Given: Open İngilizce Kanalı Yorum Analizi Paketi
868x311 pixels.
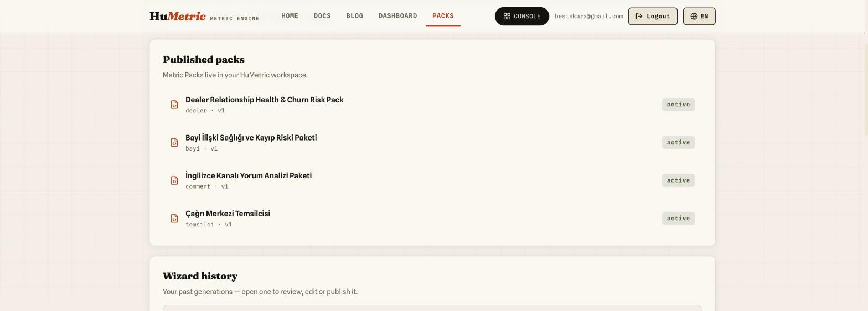Looking at the screenshot, I should 249,175.
